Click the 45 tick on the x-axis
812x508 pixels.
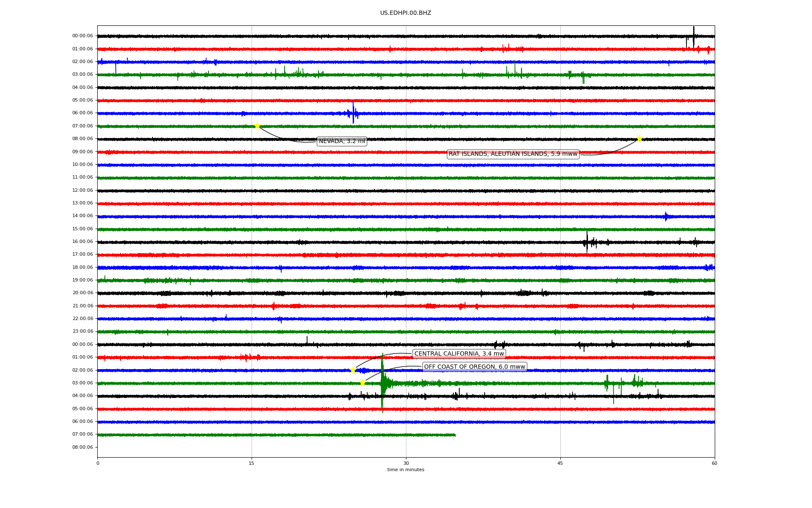(560, 463)
